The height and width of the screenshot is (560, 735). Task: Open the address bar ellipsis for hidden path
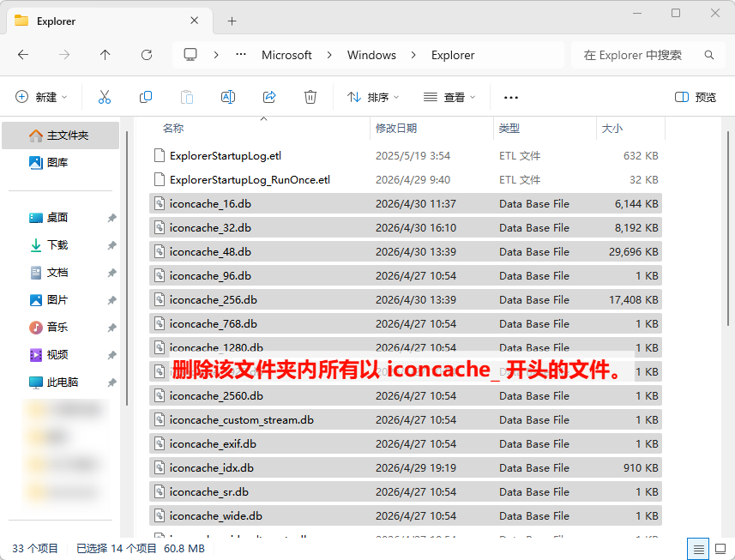pos(241,55)
